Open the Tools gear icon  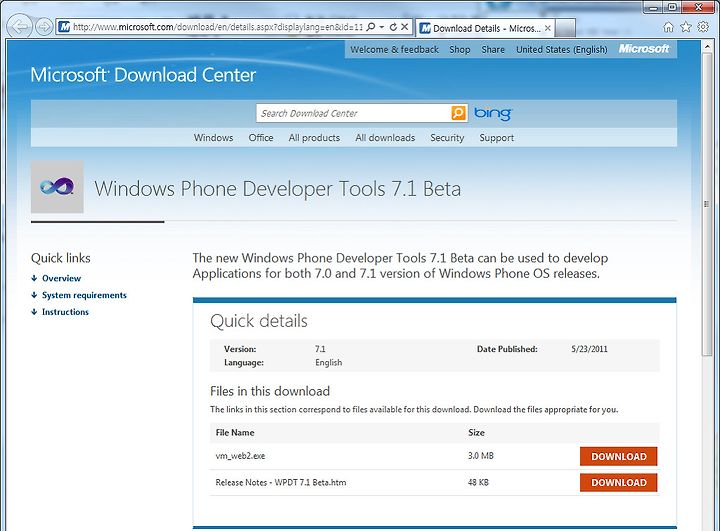[703, 27]
